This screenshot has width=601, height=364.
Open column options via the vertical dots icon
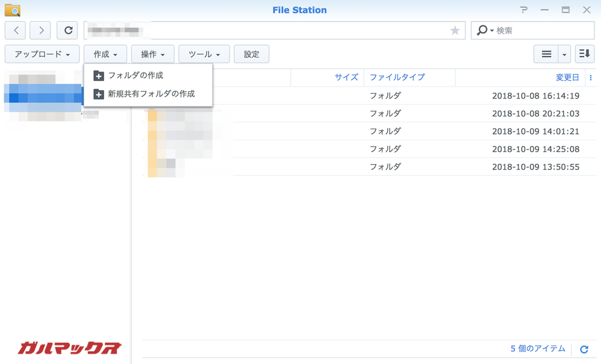[591, 77]
